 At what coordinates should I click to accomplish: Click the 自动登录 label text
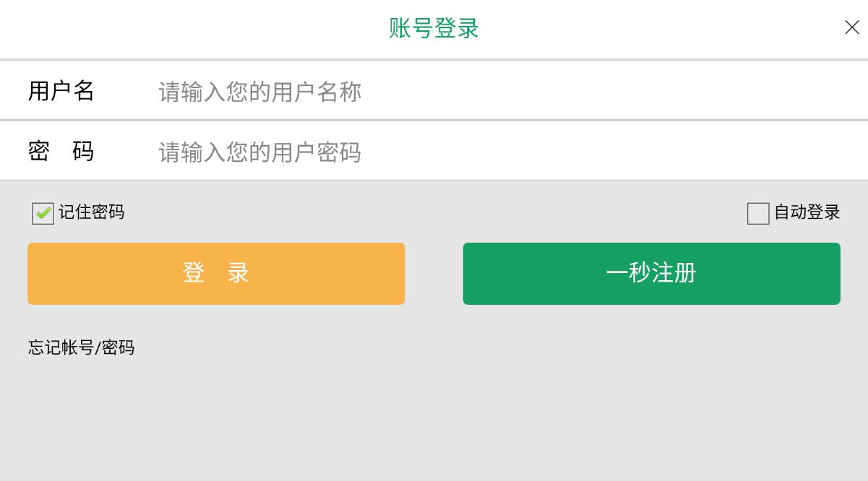click(x=807, y=212)
